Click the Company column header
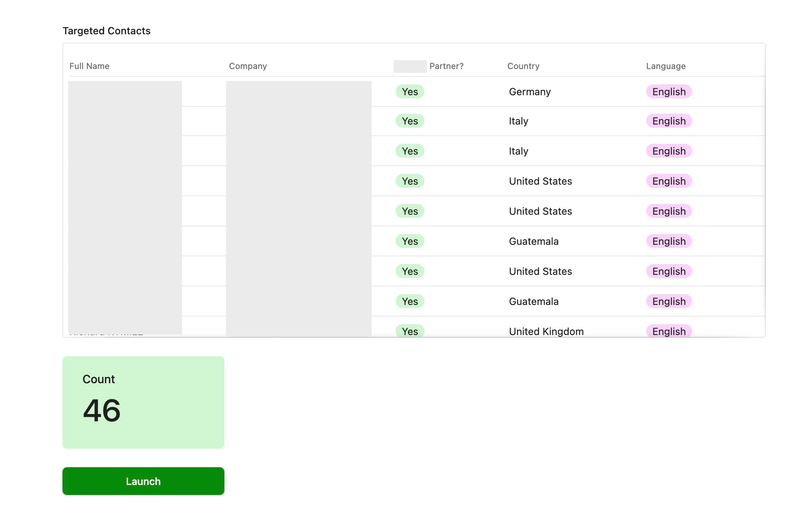812x532 pixels. (248, 66)
